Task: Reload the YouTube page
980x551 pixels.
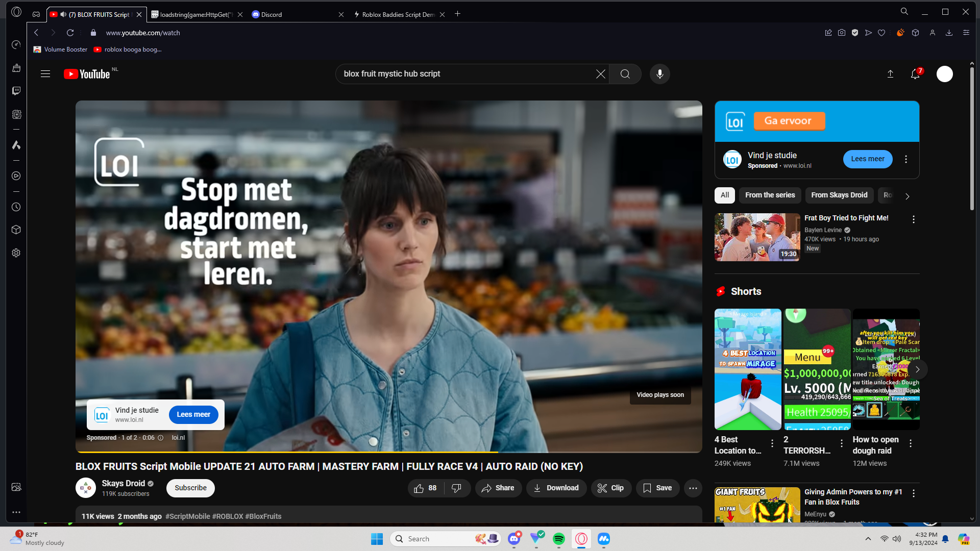Action: pos(70,33)
